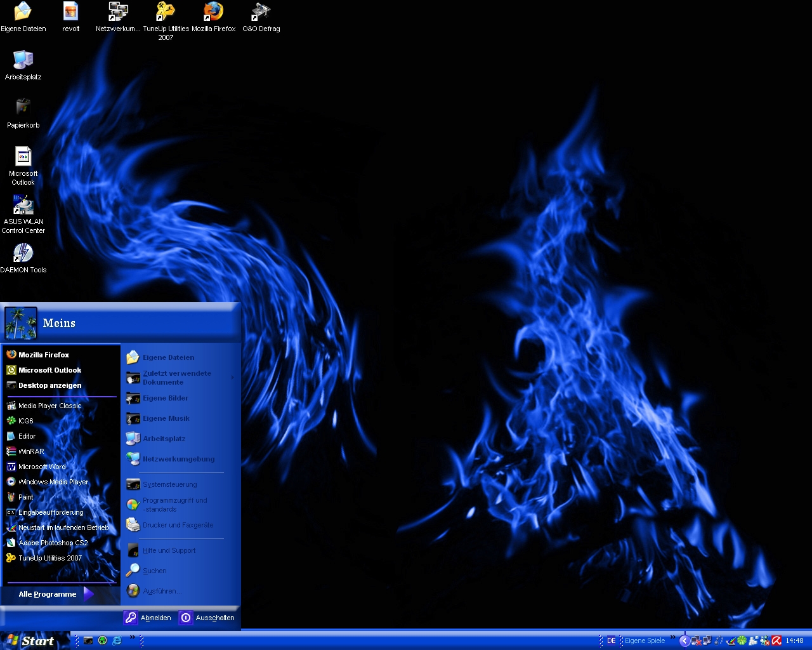
Task: Launch Internet Explorer from quick launch
Action: coord(117,640)
